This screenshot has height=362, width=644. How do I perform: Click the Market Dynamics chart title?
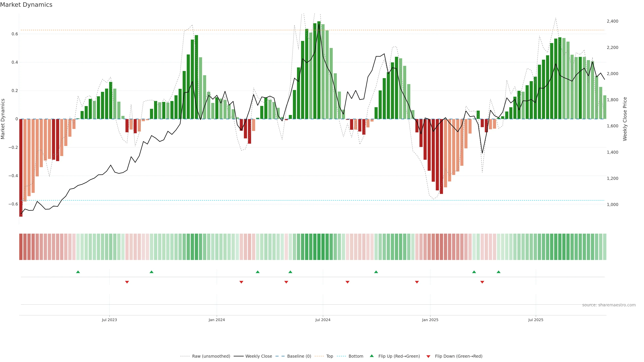26,5
